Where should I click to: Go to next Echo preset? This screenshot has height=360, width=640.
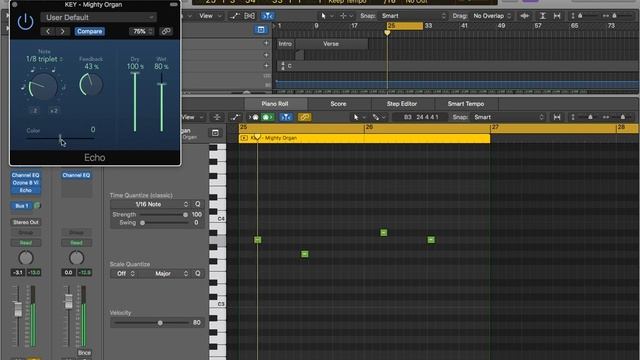62,31
